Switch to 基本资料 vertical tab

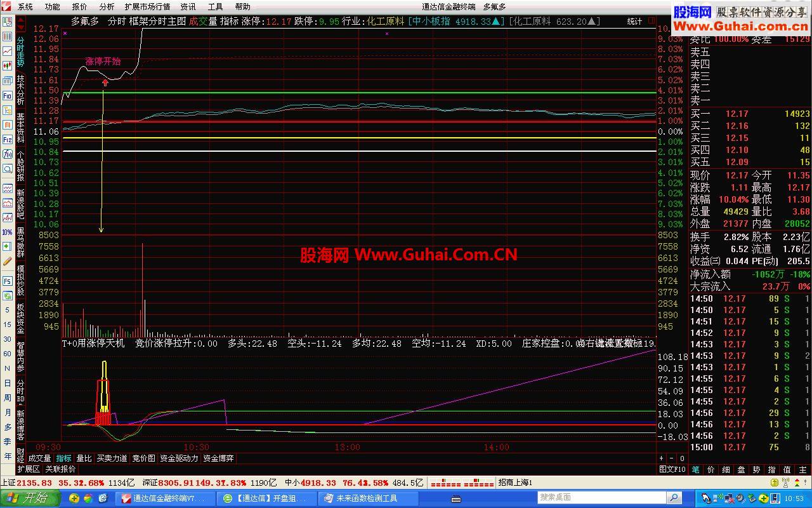pyautogui.click(x=20, y=128)
